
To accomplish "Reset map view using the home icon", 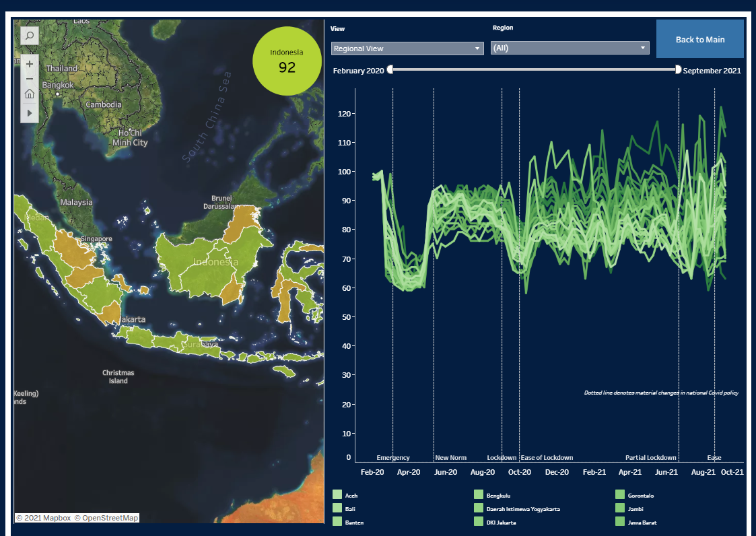I will click(x=29, y=94).
